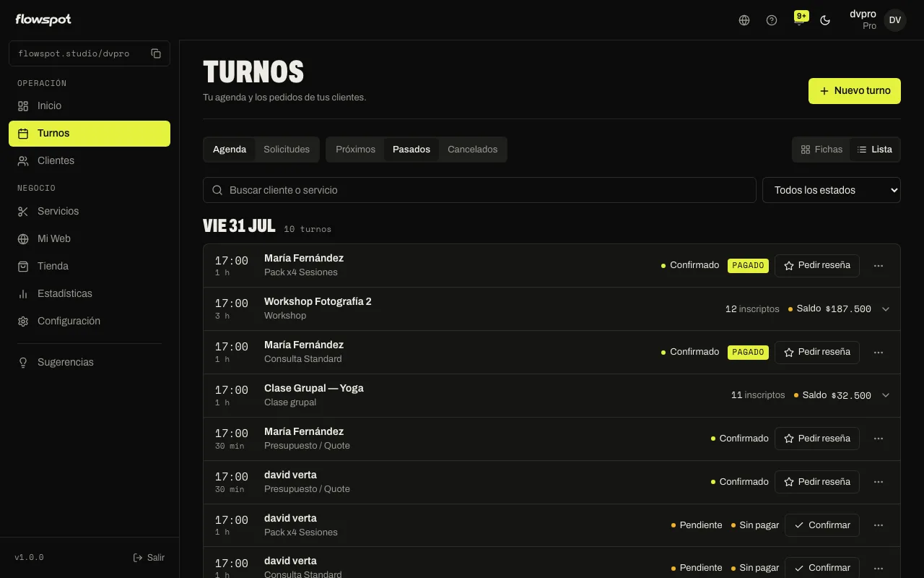The width and height of the screenshot is (924, 578).
Task: Open Clientes in the sidebar
Action: 90,160
